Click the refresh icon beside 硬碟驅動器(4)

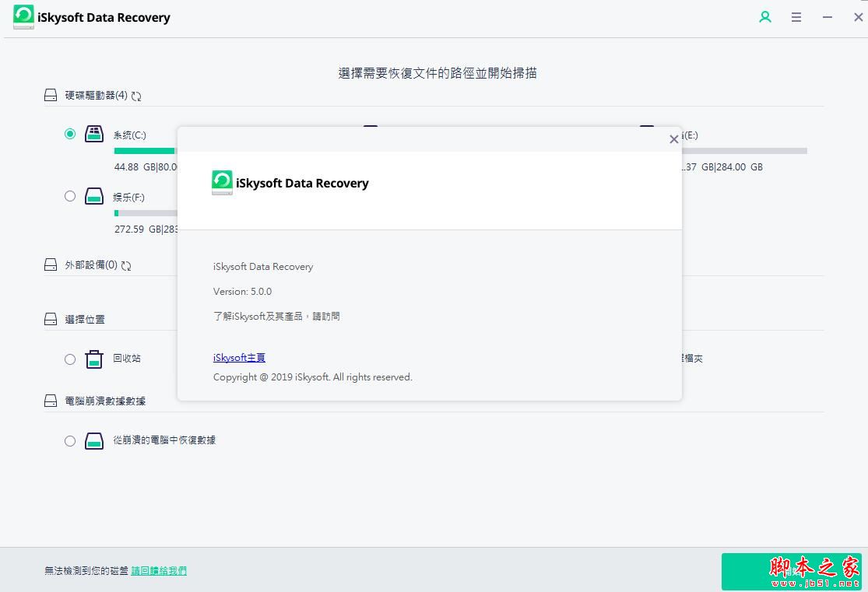[x=136, y=95]
